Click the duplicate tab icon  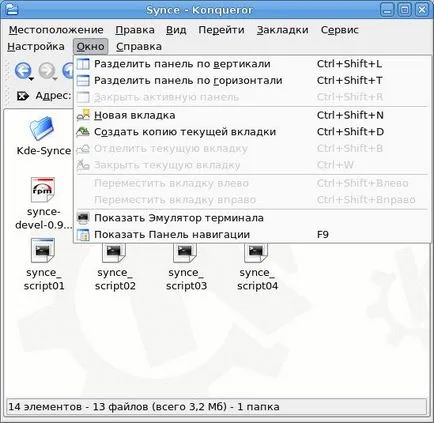83,132
